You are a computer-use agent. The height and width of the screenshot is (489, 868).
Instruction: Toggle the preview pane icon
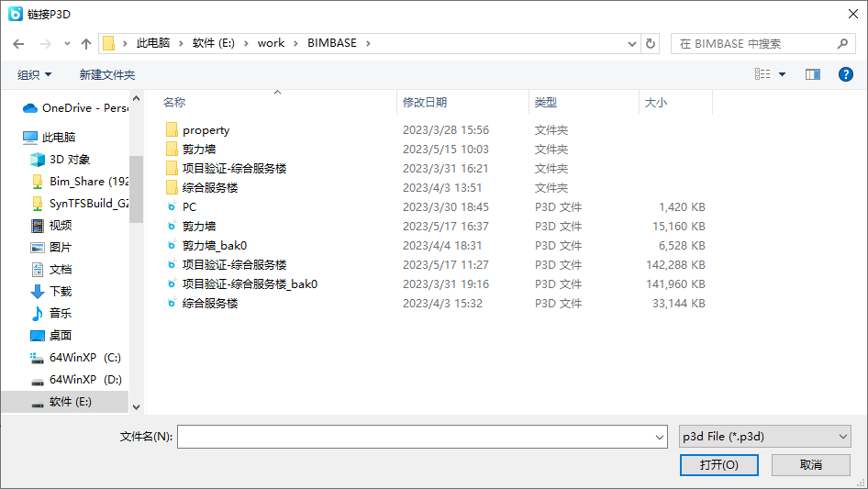812,74
